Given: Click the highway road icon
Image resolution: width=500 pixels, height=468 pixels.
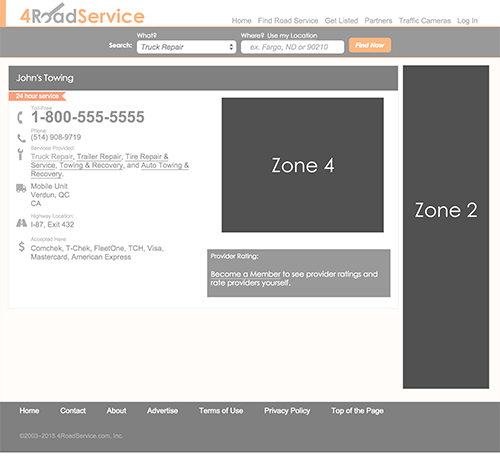Looking at the screenshot, I should click(21, 223).
